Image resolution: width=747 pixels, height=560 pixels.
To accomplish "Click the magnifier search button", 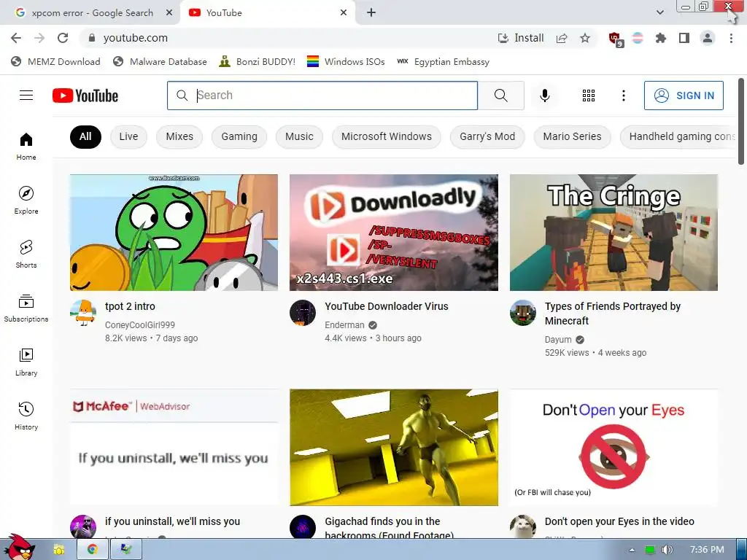I will (500, 96).
